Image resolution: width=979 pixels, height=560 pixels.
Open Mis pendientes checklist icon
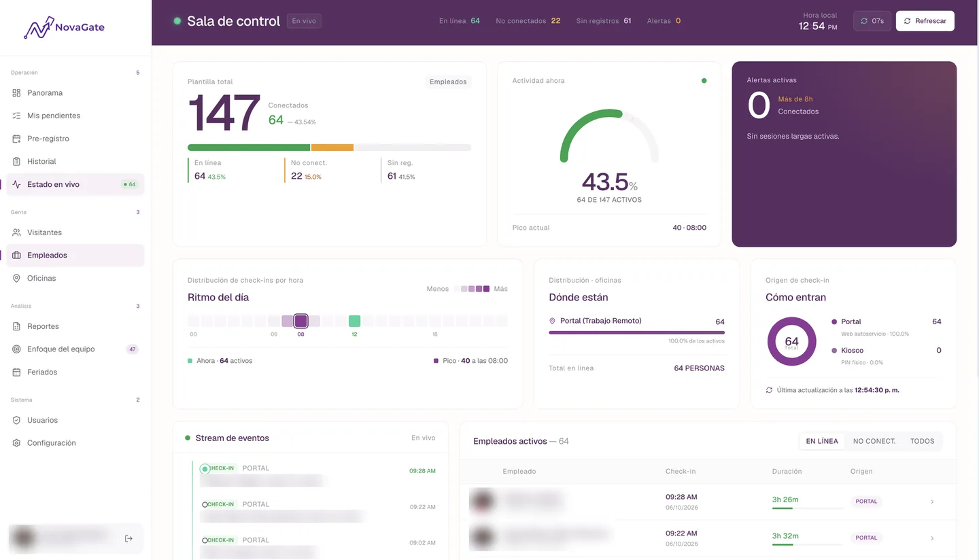pos(16,116)
